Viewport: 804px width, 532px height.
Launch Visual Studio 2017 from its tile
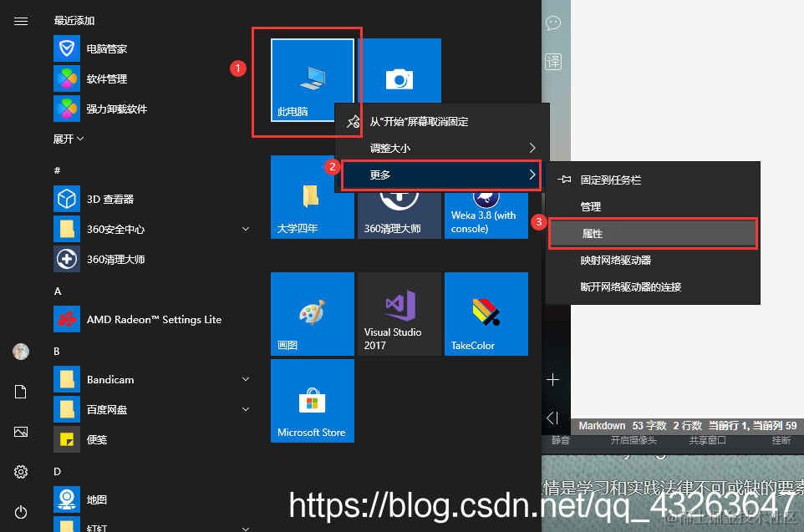pyautogui.click(x=399, y=313)
